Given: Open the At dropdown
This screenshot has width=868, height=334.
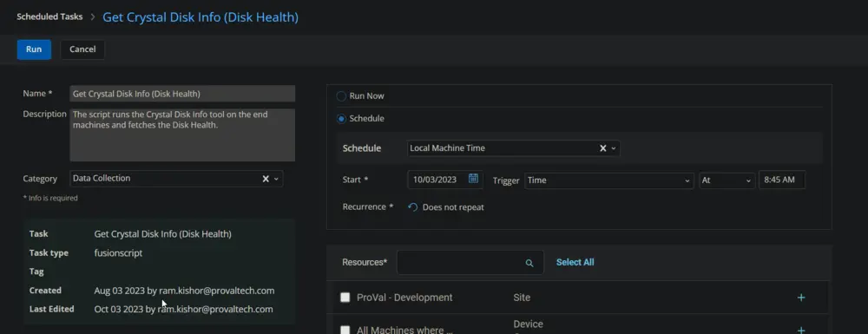Looking at the screenshot, I should point(727,180).
